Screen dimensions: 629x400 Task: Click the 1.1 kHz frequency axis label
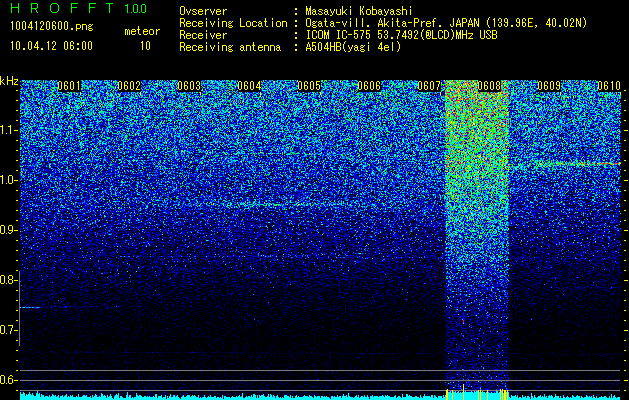tap(9, 130)
